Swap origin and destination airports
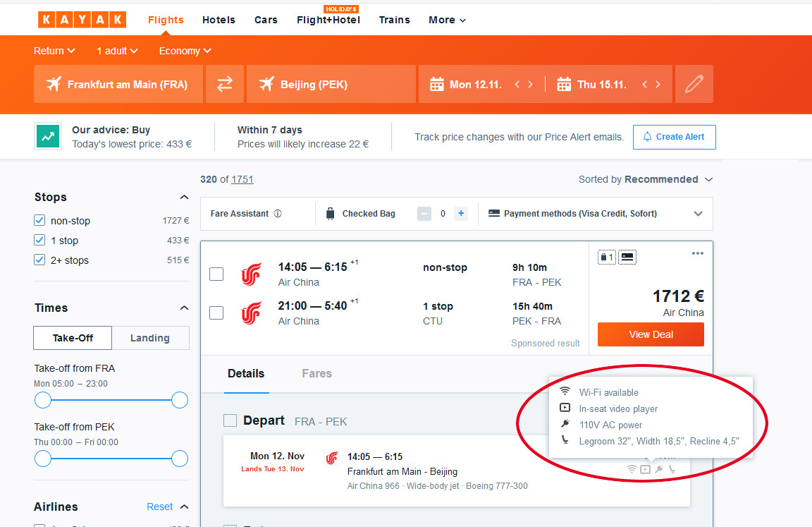 coord(225,84)
